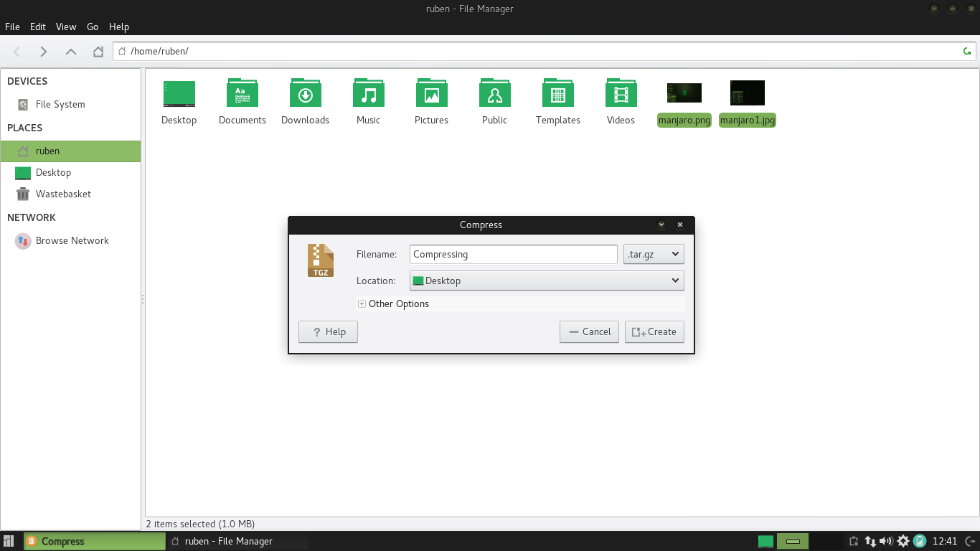This screenshot has width=980, height=551.
Task: Open the Help menu
Action: (119, 27)
